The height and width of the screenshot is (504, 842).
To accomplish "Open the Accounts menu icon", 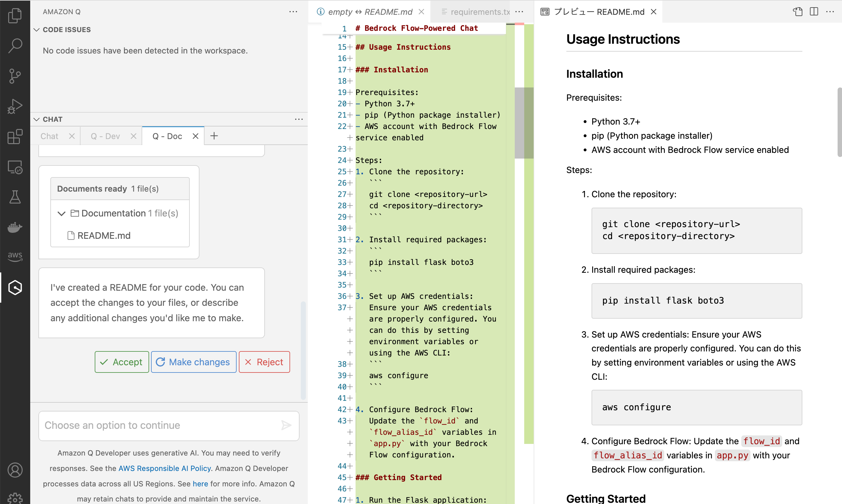I will (x=15, y=470).
